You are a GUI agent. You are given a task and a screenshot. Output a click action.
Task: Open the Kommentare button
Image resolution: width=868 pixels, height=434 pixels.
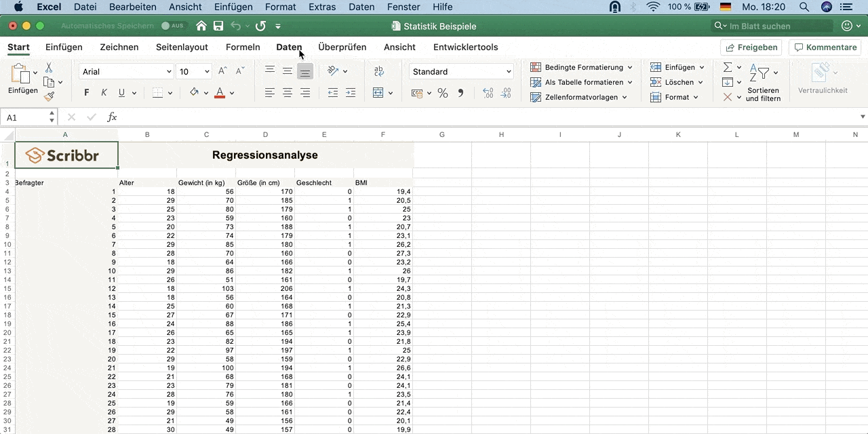pyautogui.click(x=825, y=47)
